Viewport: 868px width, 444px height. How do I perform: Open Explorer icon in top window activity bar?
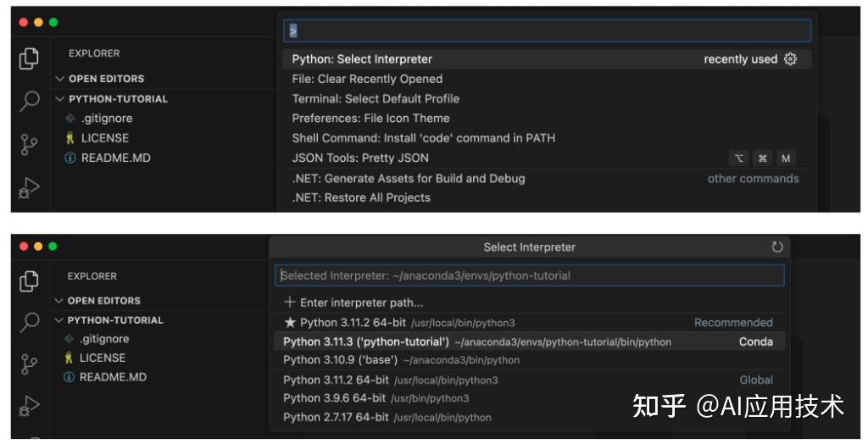[x=29, y=58]
